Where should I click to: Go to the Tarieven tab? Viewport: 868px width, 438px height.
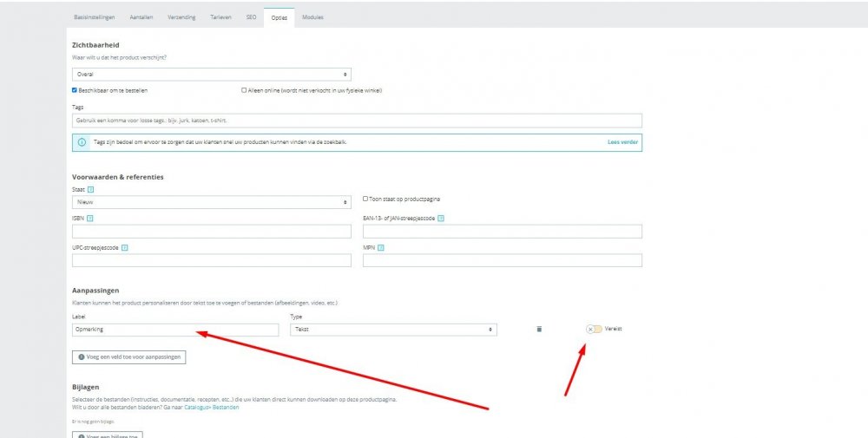[x=220, y=17]
